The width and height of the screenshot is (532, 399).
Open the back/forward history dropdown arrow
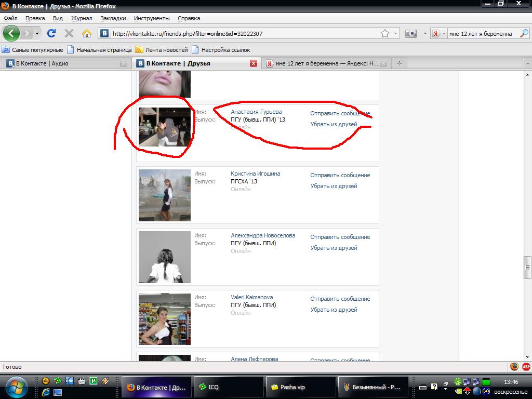pyautogui.click(x=37, y=33)
